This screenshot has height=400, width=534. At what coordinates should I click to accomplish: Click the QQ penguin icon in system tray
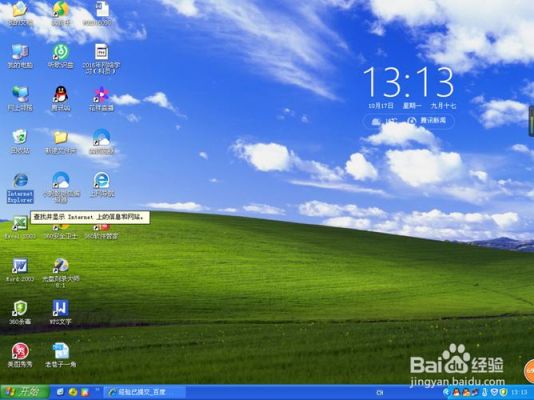tap(456, 393)
